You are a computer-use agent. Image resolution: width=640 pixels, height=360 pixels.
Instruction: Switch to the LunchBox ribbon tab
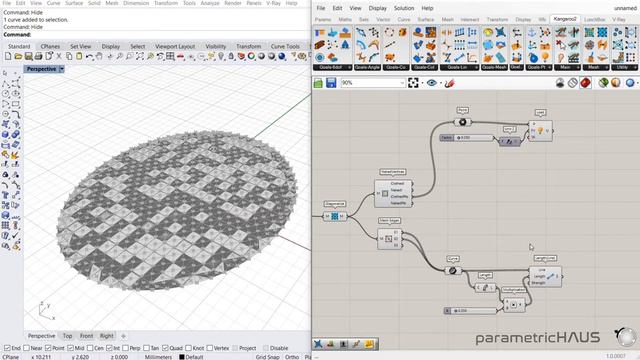pos(594,19)
